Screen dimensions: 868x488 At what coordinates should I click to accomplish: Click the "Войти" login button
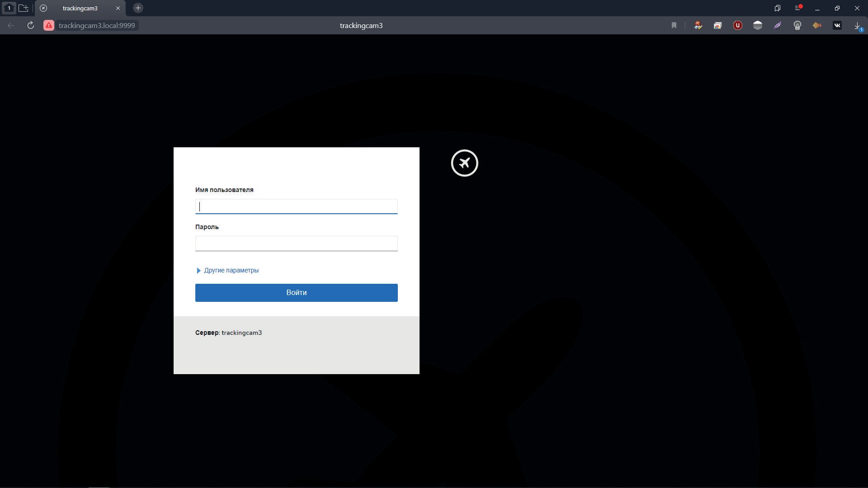tap(296, 292)
